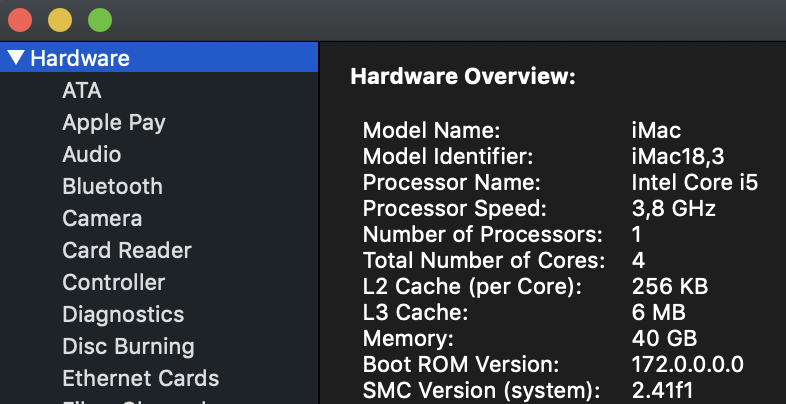Screen dimensions: 786x404
Task: Select Camera in the sidebar
Action: click(x=102, y=218)
